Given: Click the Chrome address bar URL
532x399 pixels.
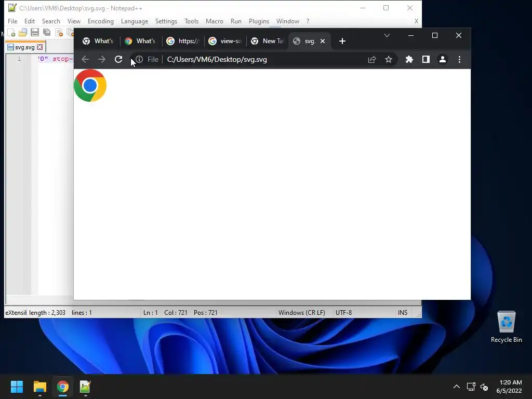Looking at the screenshot, I should (217, 59).
